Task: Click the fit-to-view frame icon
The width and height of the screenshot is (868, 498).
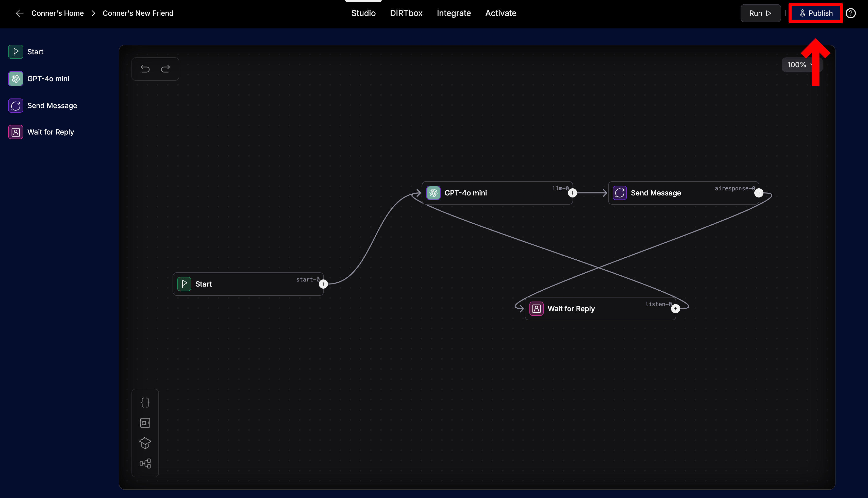Action: 145,423
